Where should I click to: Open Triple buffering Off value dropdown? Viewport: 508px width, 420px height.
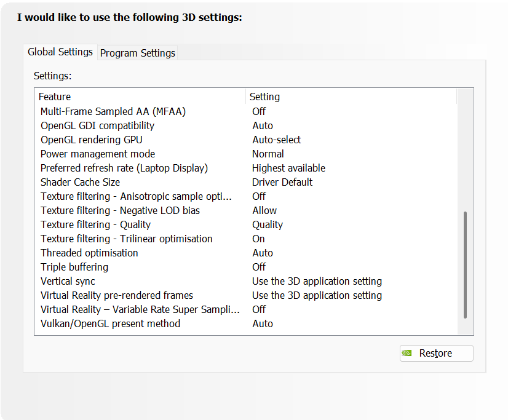(x=259, y=267)
